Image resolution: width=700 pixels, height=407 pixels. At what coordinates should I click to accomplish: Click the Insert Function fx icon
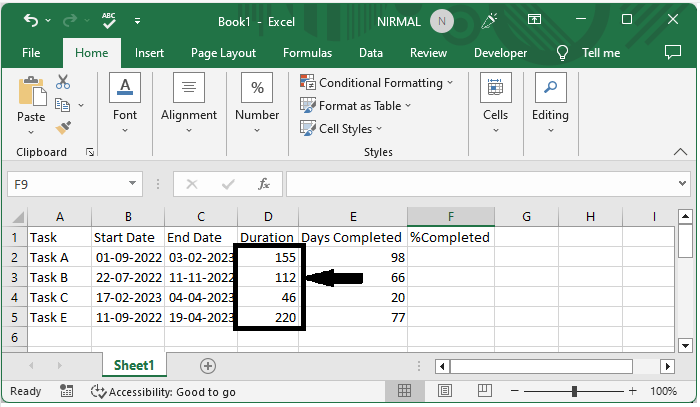(x=264, y=184)
